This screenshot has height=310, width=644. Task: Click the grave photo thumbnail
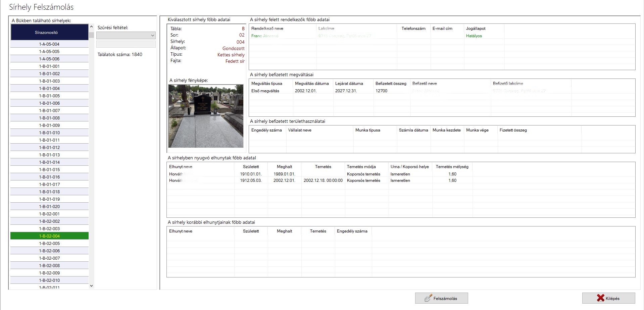click(x=206, y=116)
